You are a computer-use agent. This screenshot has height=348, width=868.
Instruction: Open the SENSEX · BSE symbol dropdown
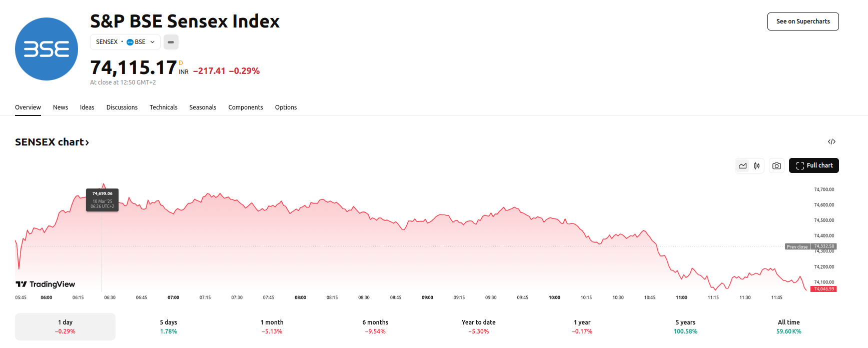tap(125, 42)
